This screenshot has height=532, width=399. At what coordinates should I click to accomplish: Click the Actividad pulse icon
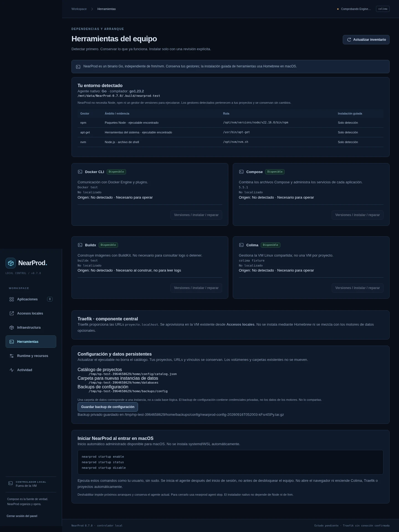(x=12, y=370)
